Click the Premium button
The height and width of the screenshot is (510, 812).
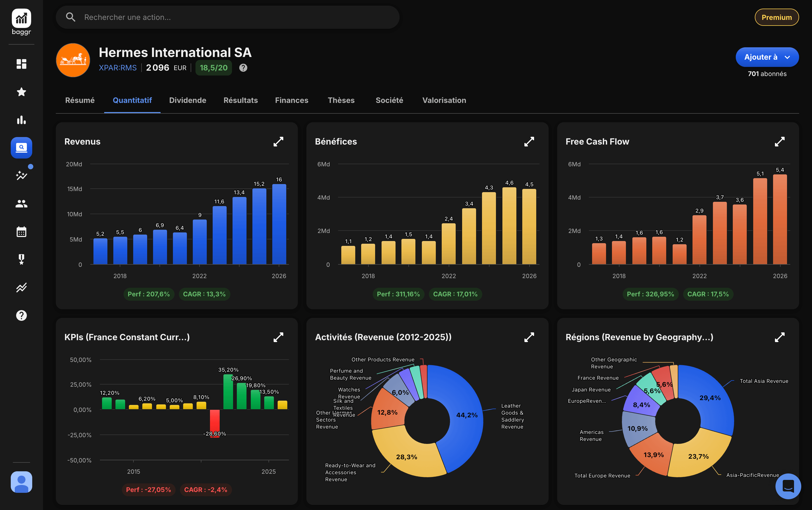tap(776, 17)
